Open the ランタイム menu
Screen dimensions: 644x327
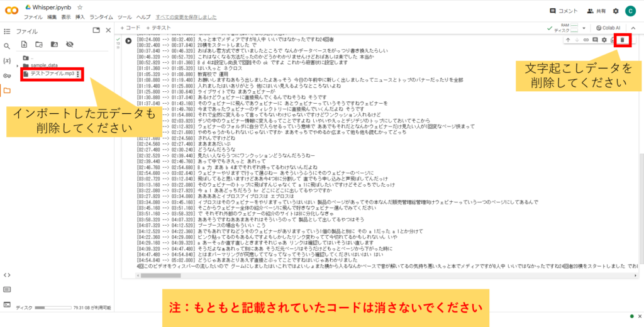tap(103, 17)
